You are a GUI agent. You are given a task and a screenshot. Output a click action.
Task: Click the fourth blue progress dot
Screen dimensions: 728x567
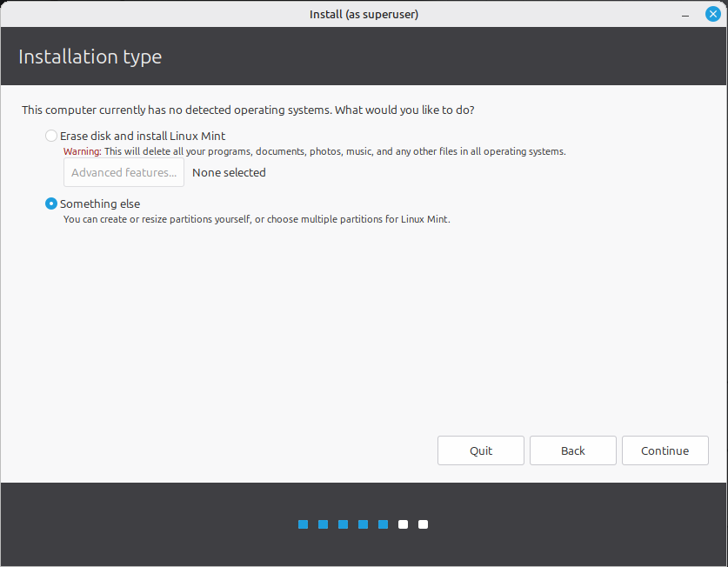364,524
